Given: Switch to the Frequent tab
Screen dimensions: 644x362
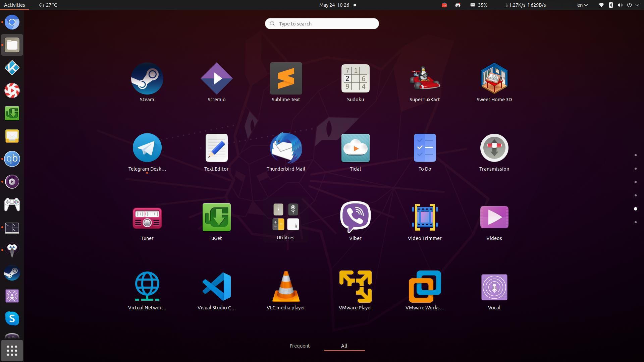Looking at the screenshot, I should [300, 346].
